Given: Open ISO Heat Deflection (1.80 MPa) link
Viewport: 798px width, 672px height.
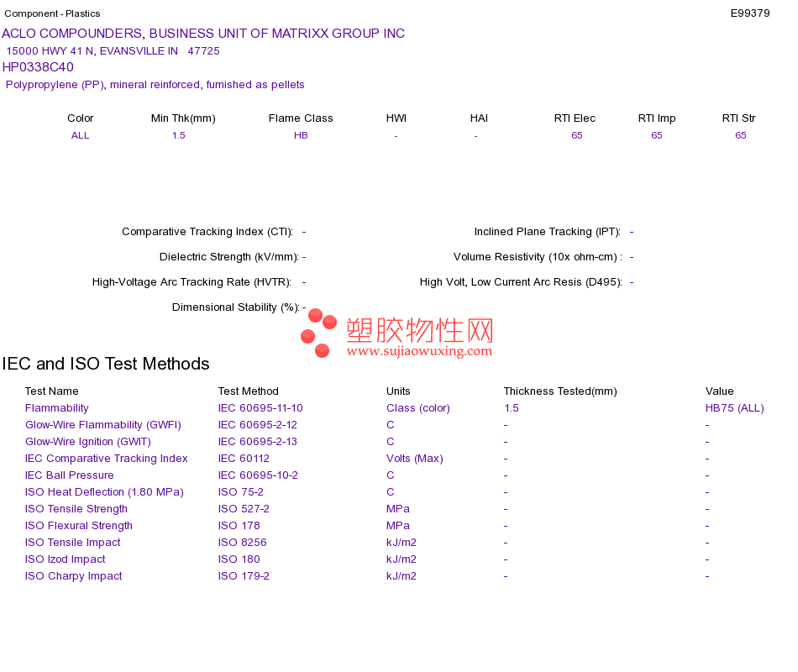Looking at the screenshot, I should point(104,492).
